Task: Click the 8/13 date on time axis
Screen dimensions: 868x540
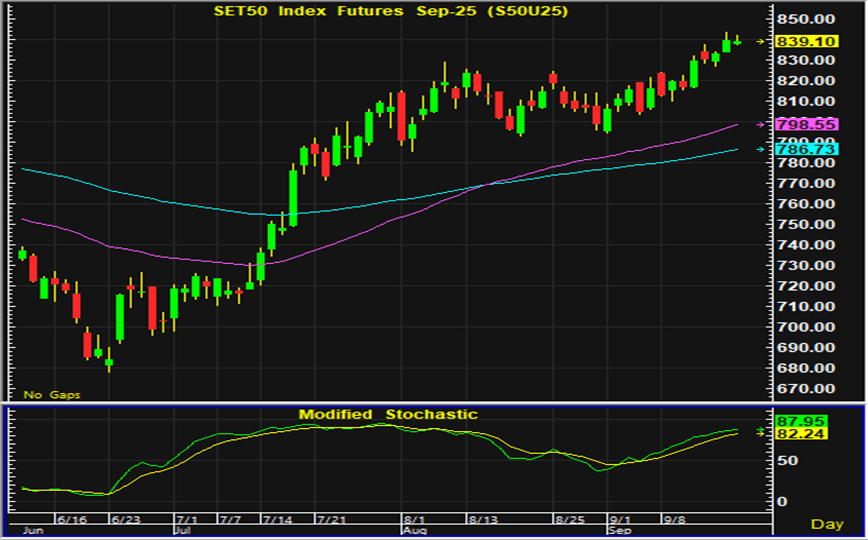Action: pos(483,520)
